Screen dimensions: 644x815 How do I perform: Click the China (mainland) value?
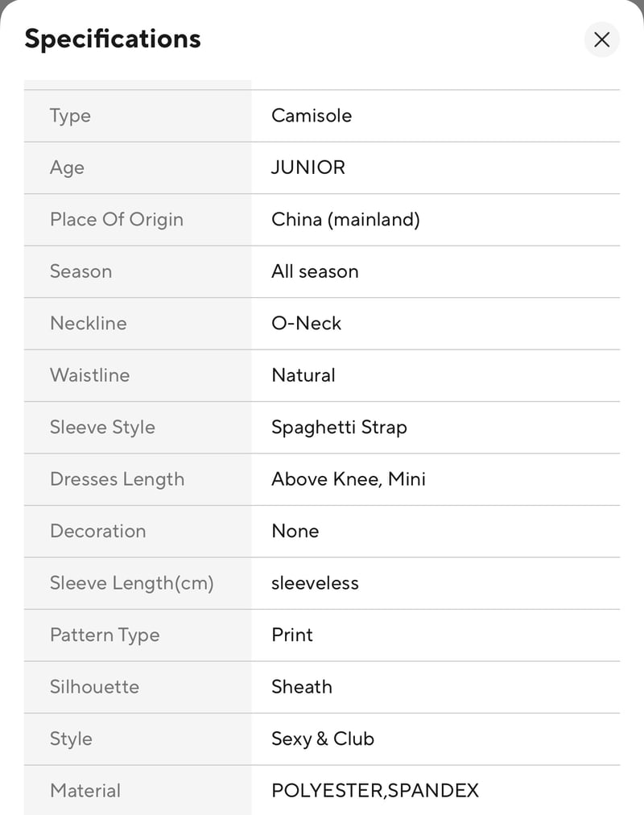tap(345, 219)
